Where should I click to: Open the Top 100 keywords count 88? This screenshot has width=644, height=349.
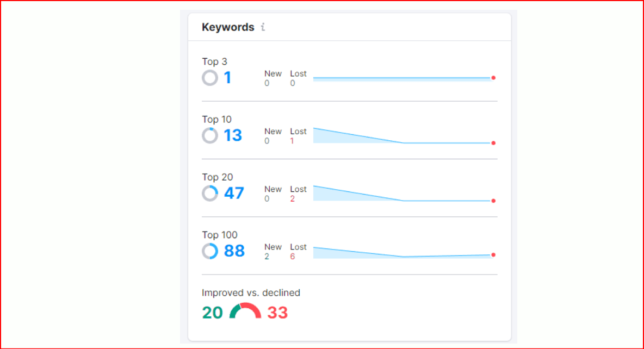[x=234, y=251]
